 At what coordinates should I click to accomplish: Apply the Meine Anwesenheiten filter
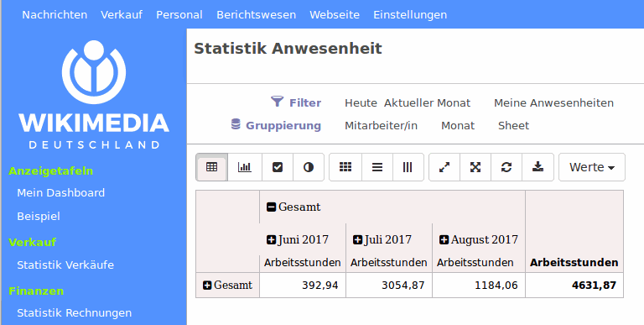coord(553,102)
